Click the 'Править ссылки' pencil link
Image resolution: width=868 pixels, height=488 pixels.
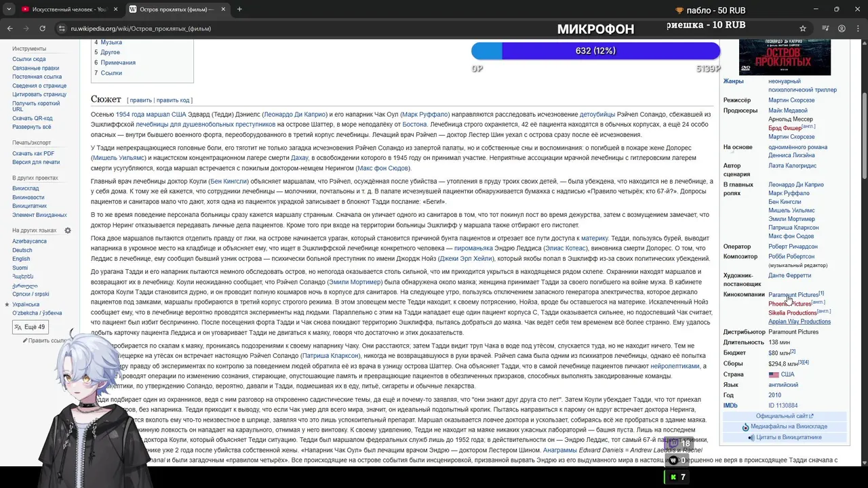(x=45, y=340)
